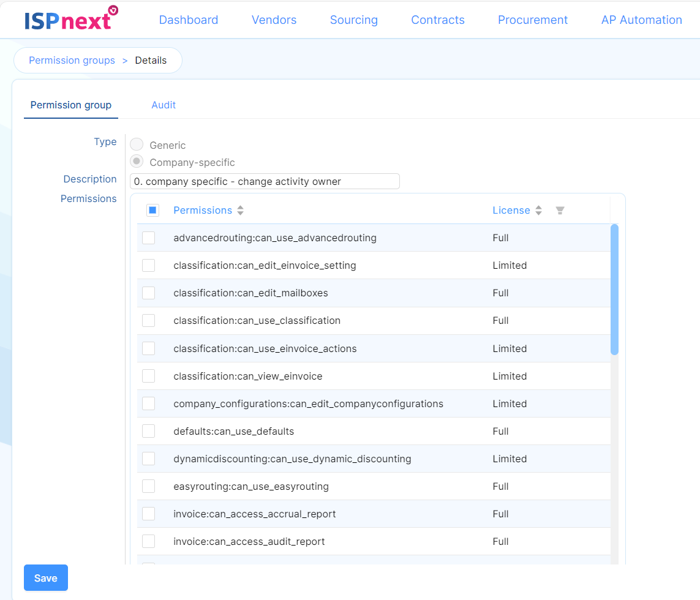Select the classification:can_edit_einvoice_setting row text

[265, 266]
